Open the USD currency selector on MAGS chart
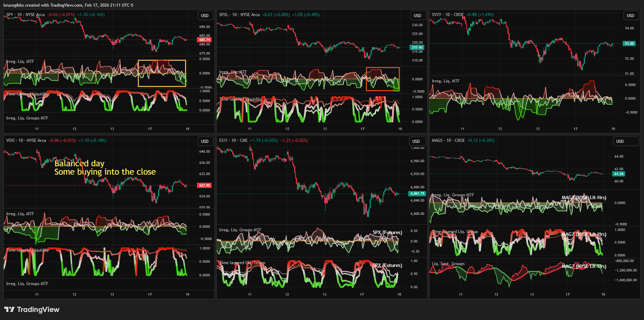 (x=620, y=141)
